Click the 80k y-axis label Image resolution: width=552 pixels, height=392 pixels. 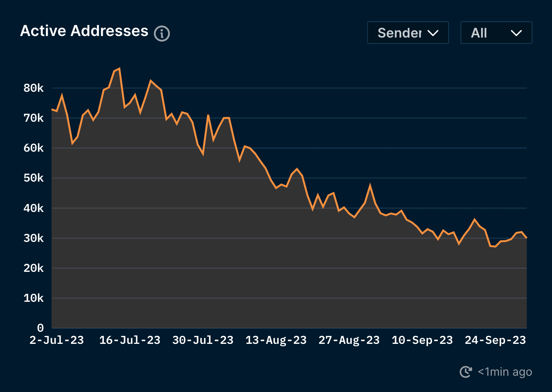pyautogui.click(x=33, y=88)
